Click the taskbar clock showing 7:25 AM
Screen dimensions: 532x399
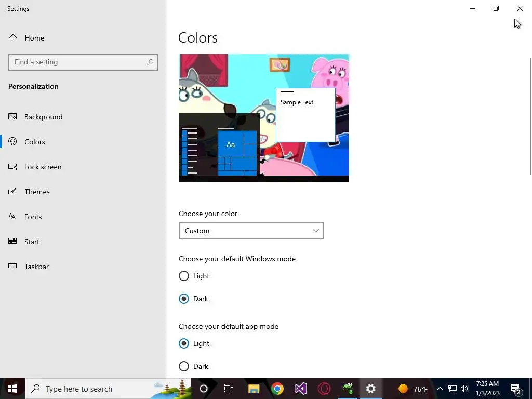tap(487, 389)
